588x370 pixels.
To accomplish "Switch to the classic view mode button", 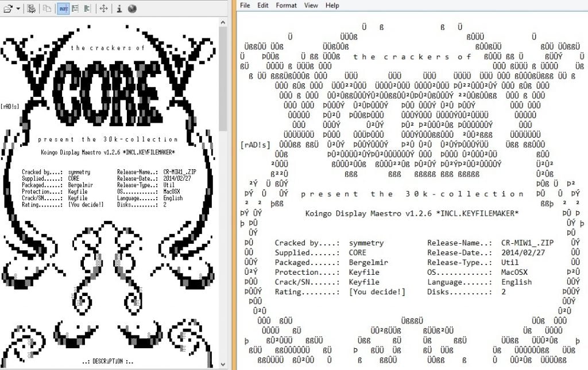I will [x=75, y=9].
